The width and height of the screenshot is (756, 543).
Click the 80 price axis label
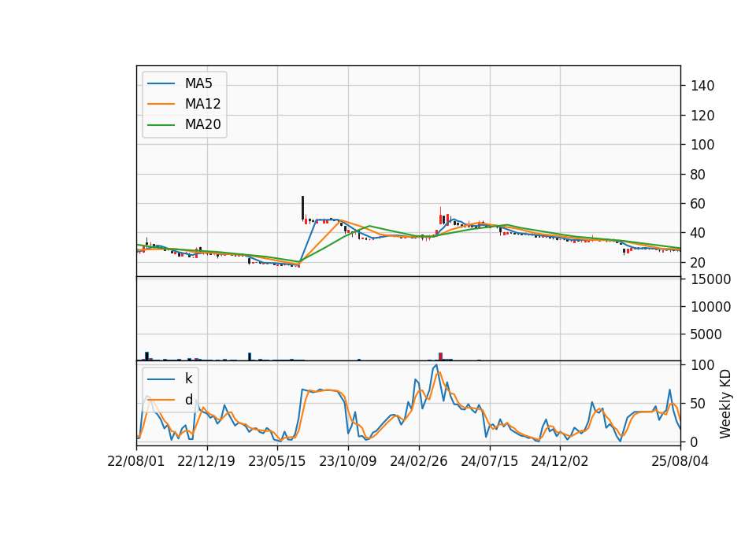click(699, 175)
